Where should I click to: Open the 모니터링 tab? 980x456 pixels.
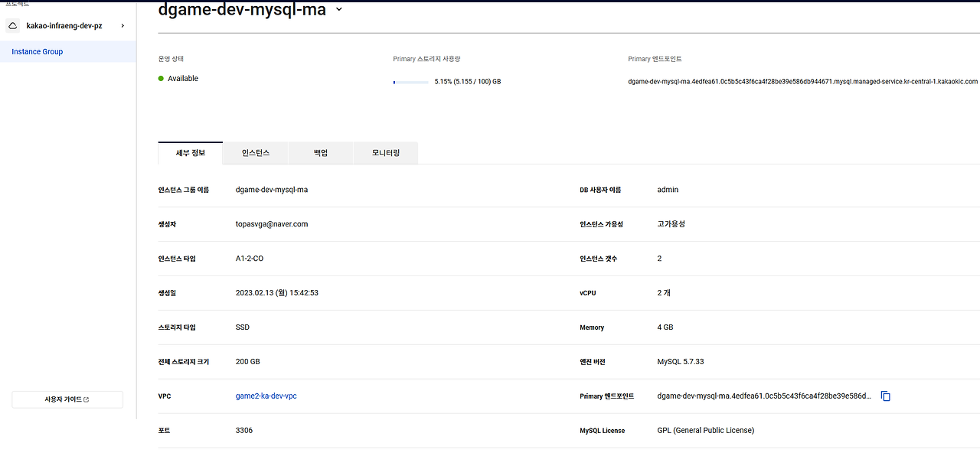click(386, 153)
